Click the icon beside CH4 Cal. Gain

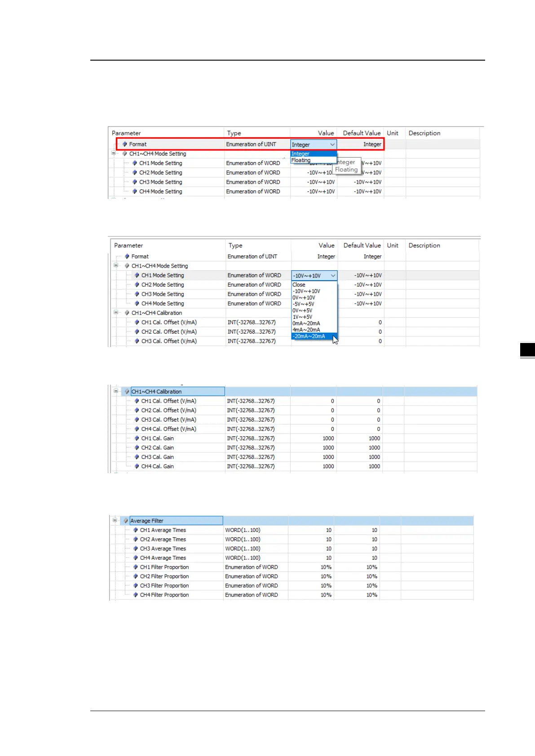pyautogui.click(x=137, y=466)
